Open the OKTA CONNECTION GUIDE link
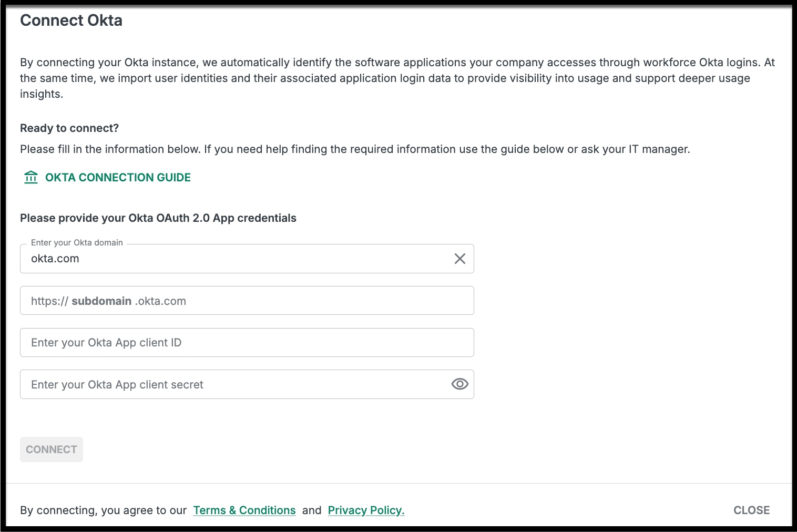 pyautogui.click(x=118, y=178)
